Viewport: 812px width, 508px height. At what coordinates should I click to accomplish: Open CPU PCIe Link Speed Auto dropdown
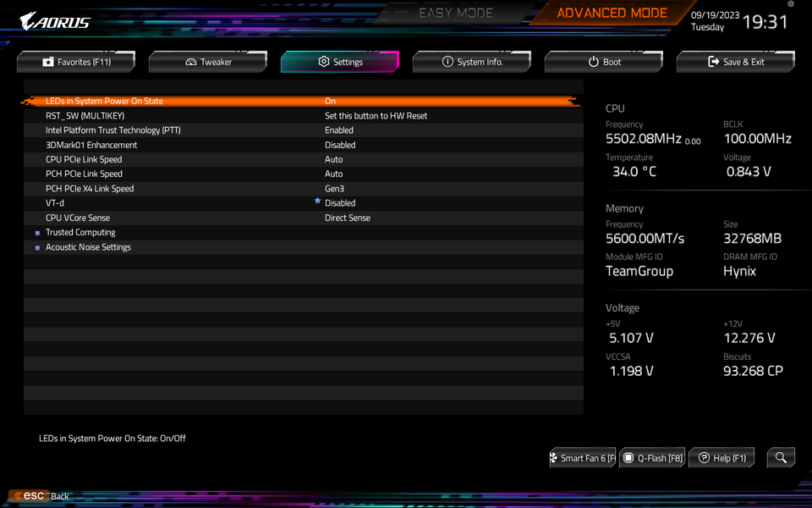(x=334, y=159)
